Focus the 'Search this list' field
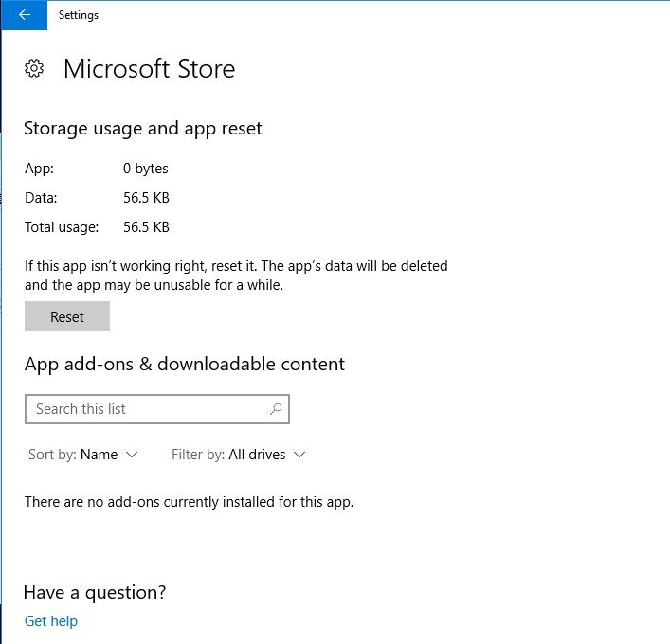This screenshot has width=670, height=644. [x=157, y=409]
